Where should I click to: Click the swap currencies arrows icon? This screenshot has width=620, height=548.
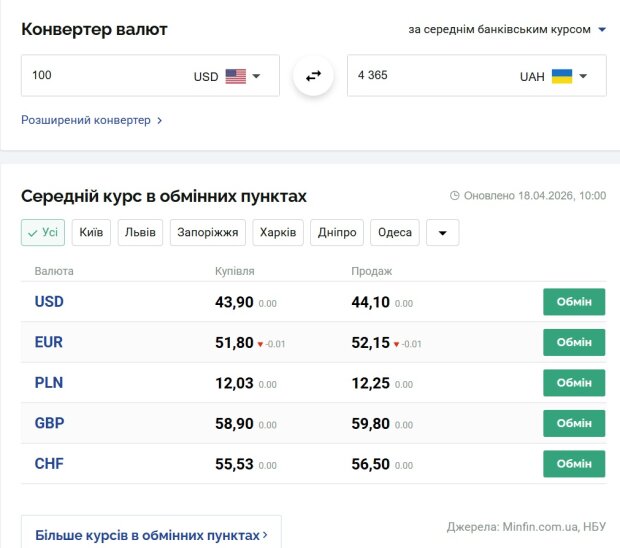pyautogui.click(x=313, y=76)
